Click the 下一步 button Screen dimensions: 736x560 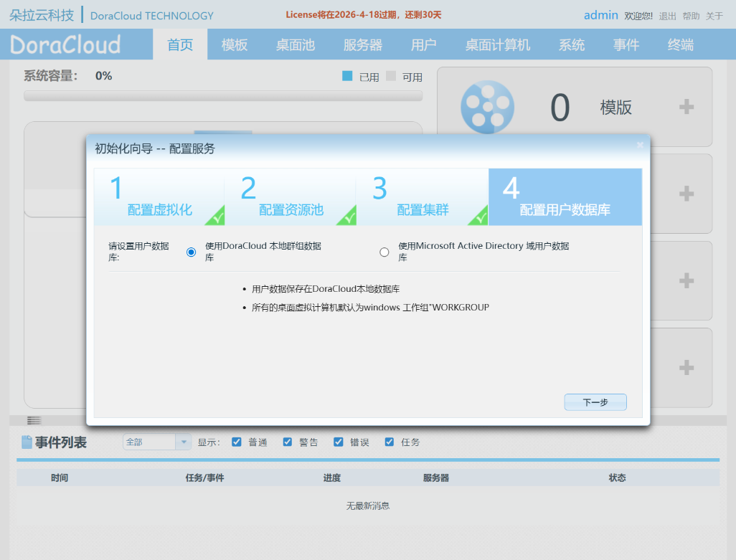(x=595, y=402)
